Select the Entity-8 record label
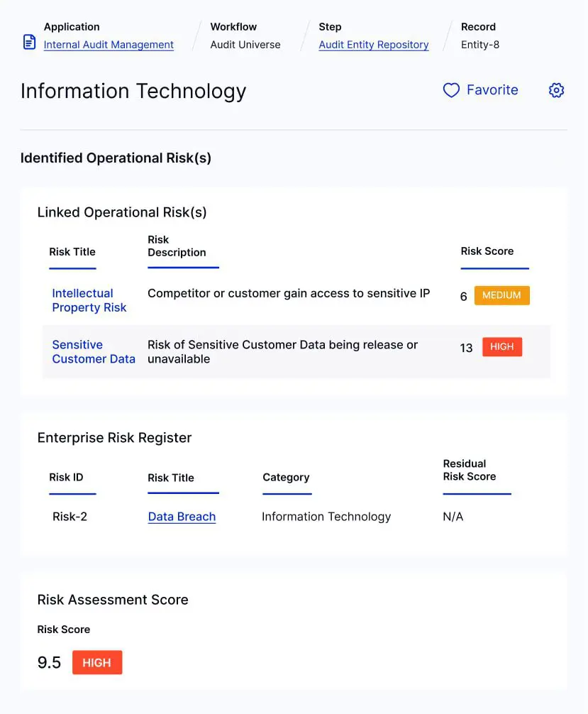Viewport: 588px width, 714px height. point(480,45)
